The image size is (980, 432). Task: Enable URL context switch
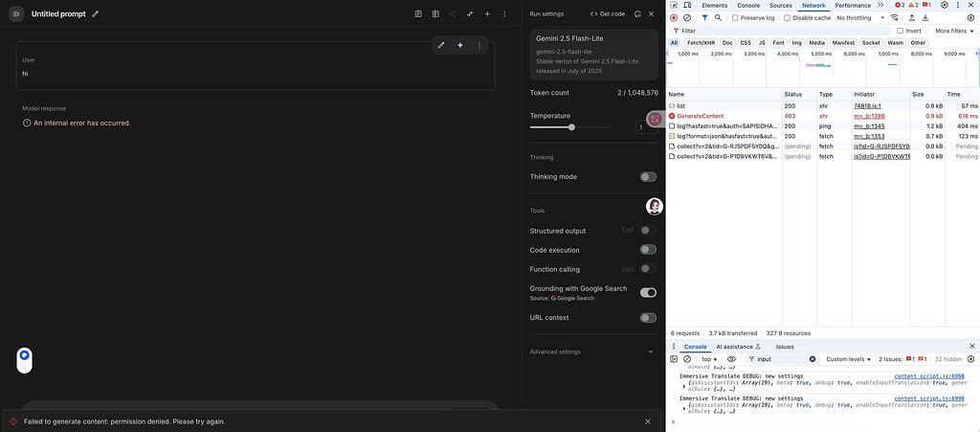point(648,318)
